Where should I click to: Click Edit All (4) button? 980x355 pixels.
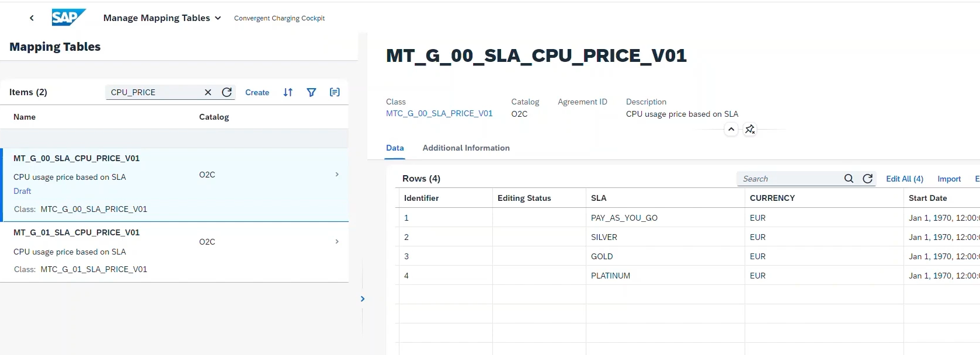904,179
